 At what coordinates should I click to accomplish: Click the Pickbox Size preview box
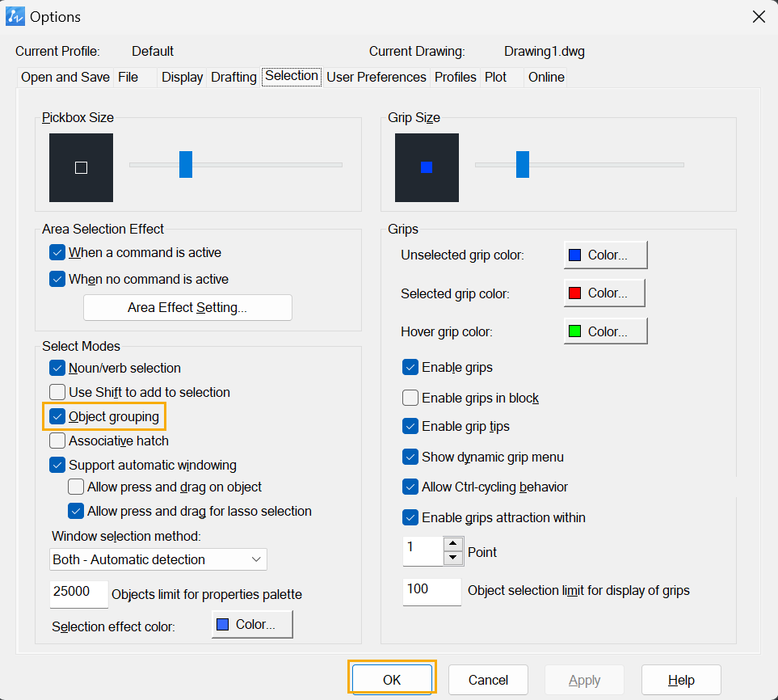point(81,167)
